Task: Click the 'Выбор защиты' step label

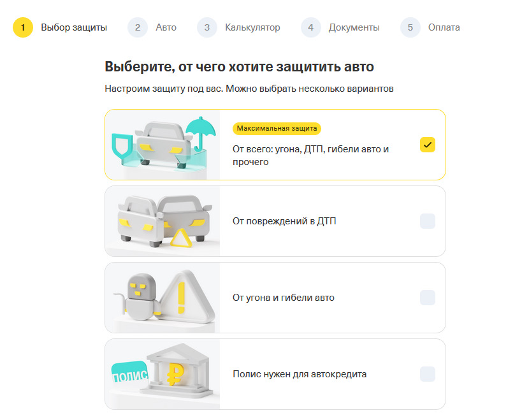Action: pos(74,27)
